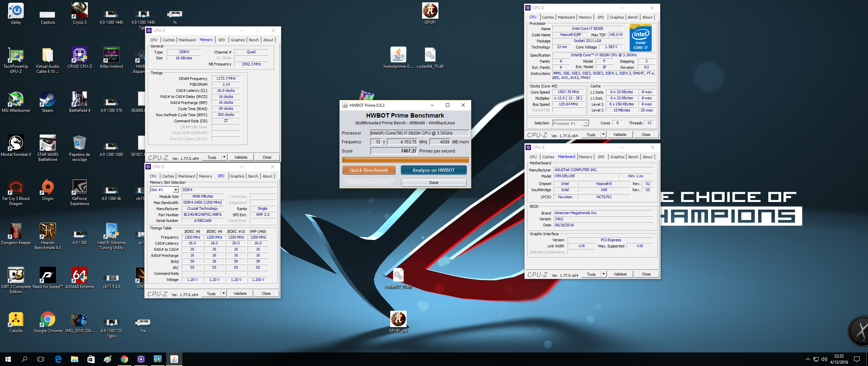Viewport: 868px width, 366px height.
Task: Open Intel Extreme Tuning Utility icon
Action: tap(112, 237)
